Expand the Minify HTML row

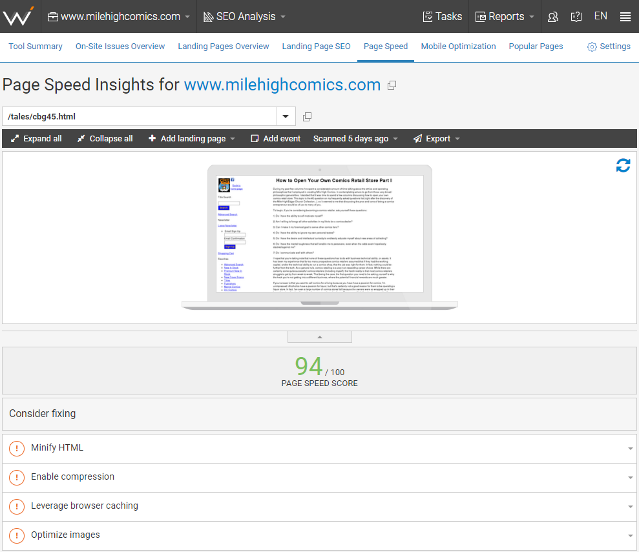tap(320, 449)
